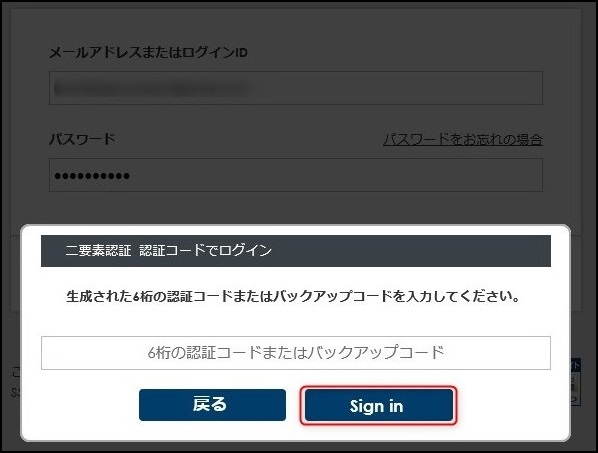Screen dimensions: 598x453
Task: Open the パスワードをお忘れの場合 link
Action: pos(463,139)
